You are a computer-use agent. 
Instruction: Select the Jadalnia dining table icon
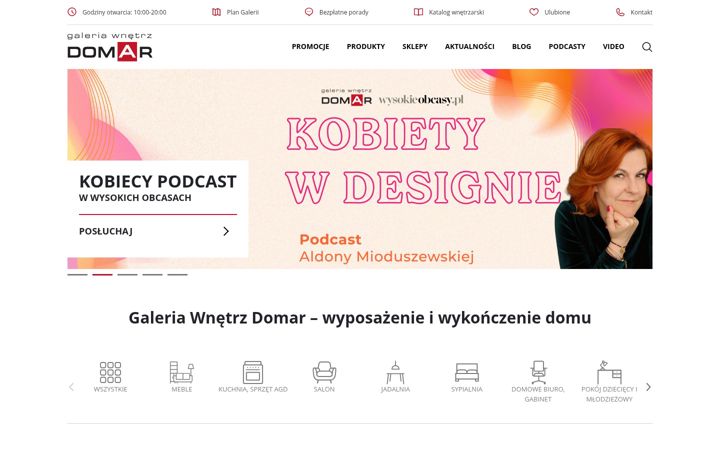point(395,372)
